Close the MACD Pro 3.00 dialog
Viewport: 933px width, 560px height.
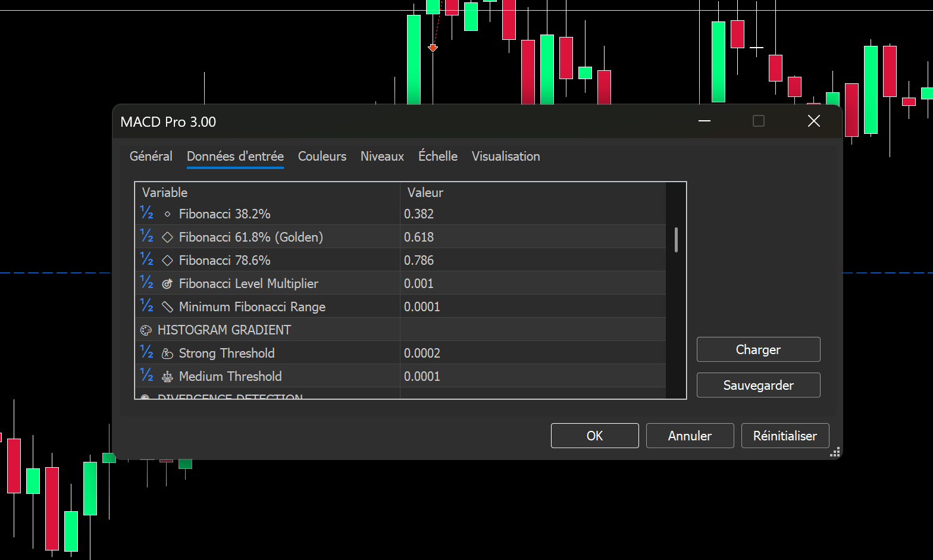(x=814, y=121)
